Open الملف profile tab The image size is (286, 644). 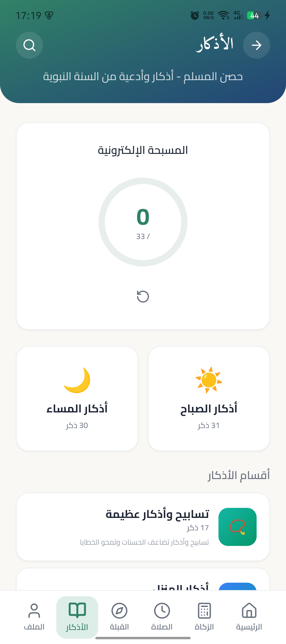[34, 617]
